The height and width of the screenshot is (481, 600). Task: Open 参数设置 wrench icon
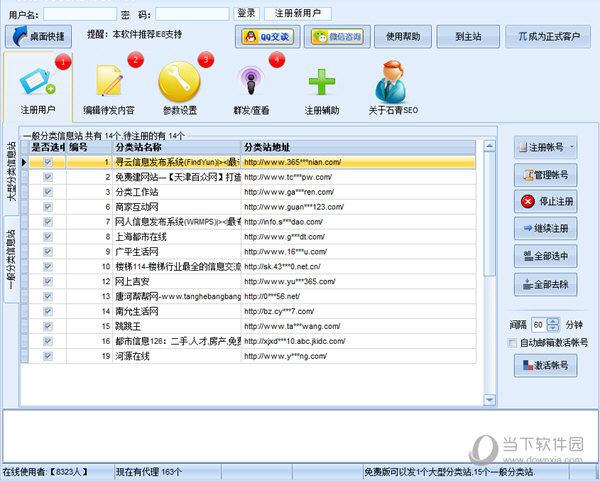180,80
